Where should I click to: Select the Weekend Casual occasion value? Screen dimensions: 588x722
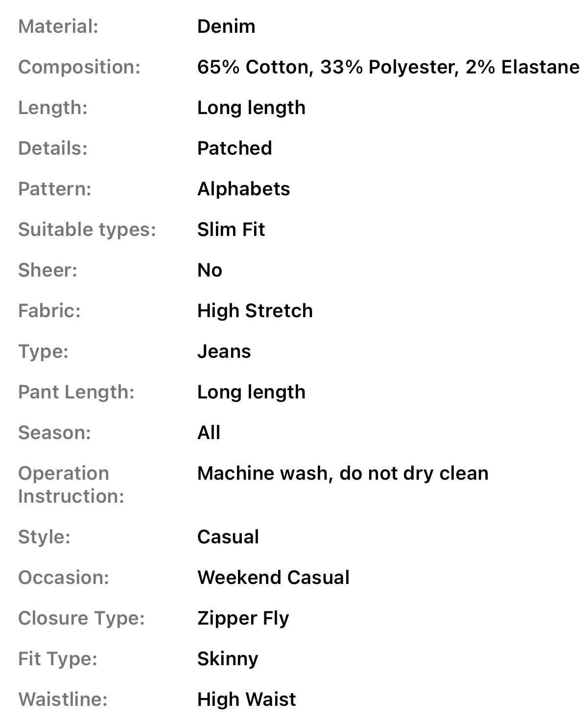coord(273,578)
